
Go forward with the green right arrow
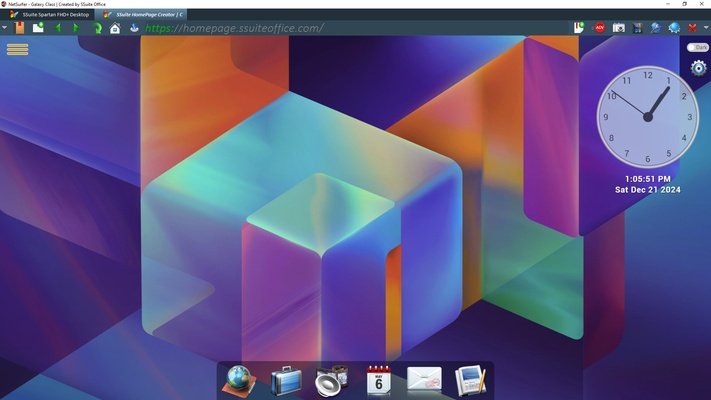click(76, 28)
